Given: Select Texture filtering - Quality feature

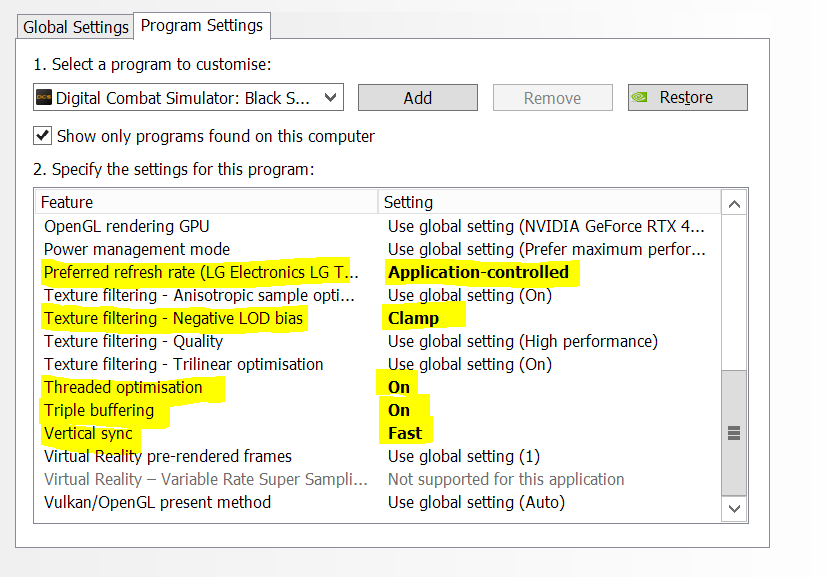Looking at the screenshot, I should coord(134,341).
